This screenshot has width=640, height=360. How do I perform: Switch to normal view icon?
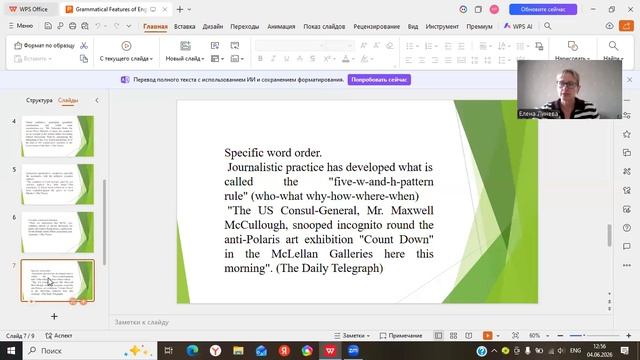[x=438, y=336]
